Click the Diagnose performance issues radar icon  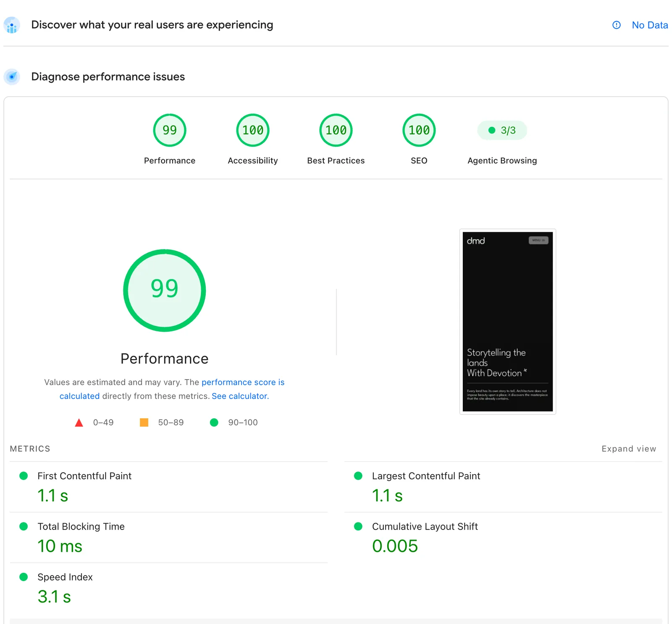point(12,77)
